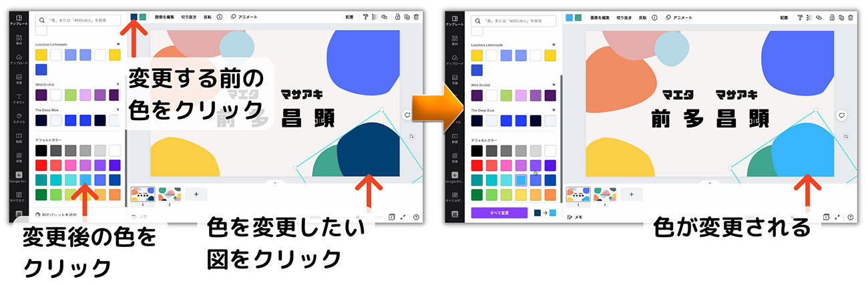Open スタイル styles panel in left screenshot
The image size is (868, 285).
pyautogui.click(x=17, y=119)
